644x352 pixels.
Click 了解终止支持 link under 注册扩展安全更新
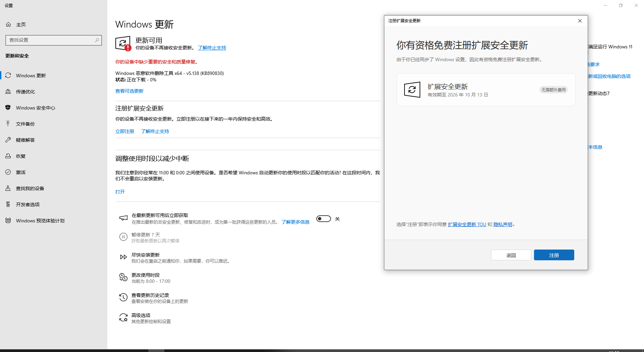click(155, 131)
